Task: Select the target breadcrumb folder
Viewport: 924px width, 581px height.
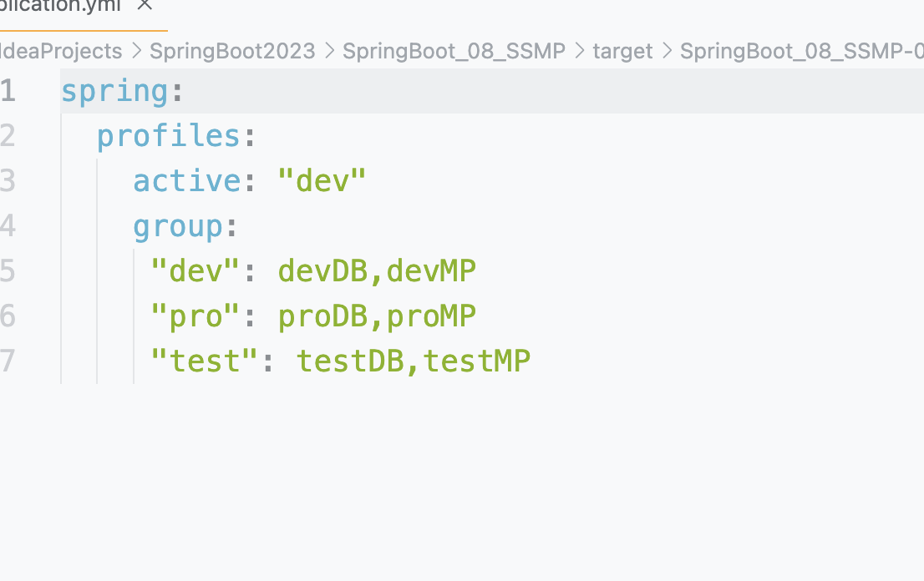Action: click(x=622, y=51)
